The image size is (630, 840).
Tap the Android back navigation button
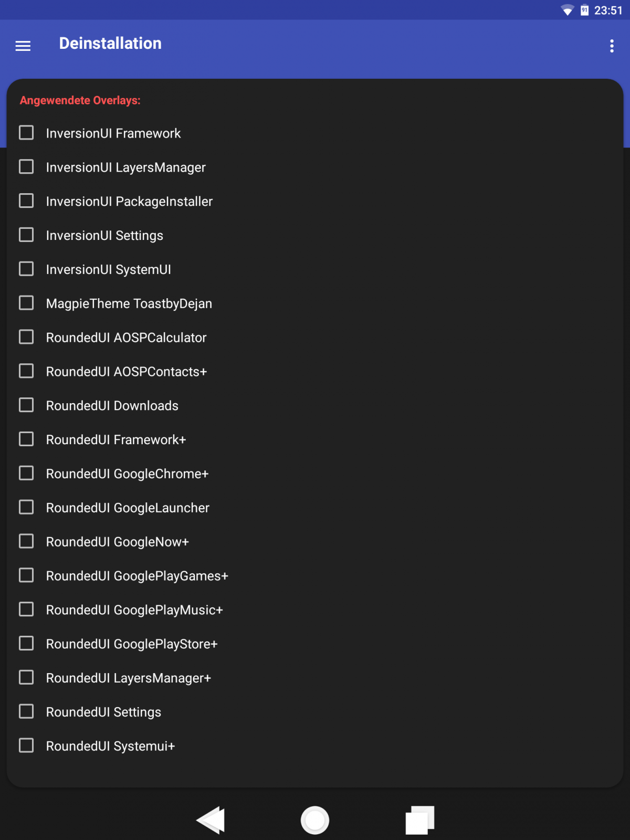[x=211, y=820]
